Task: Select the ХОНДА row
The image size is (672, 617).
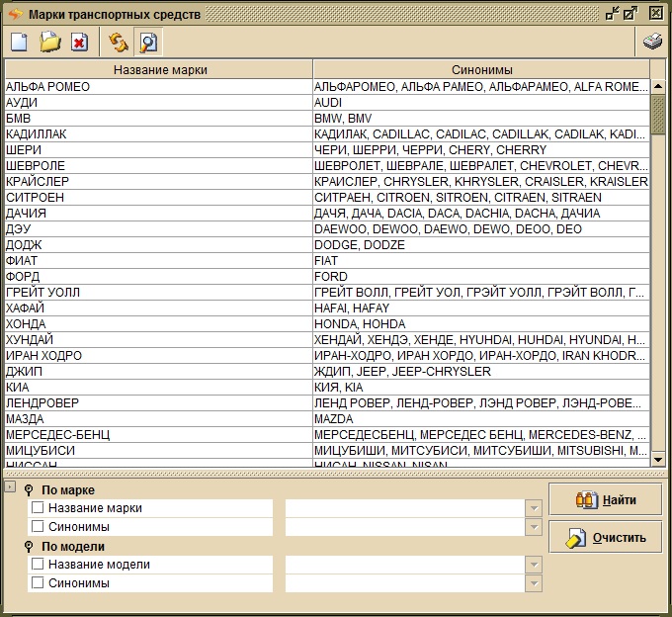Action: [327, 324]
